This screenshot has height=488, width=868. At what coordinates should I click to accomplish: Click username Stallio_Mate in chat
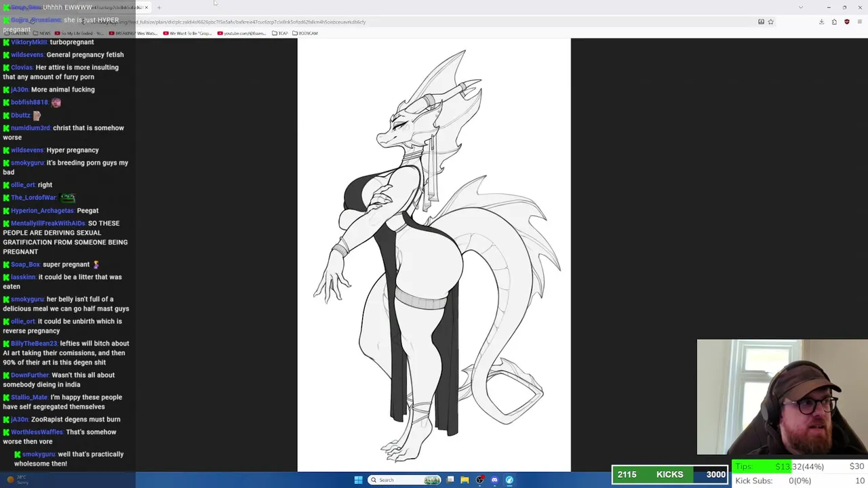pos(29,397)
